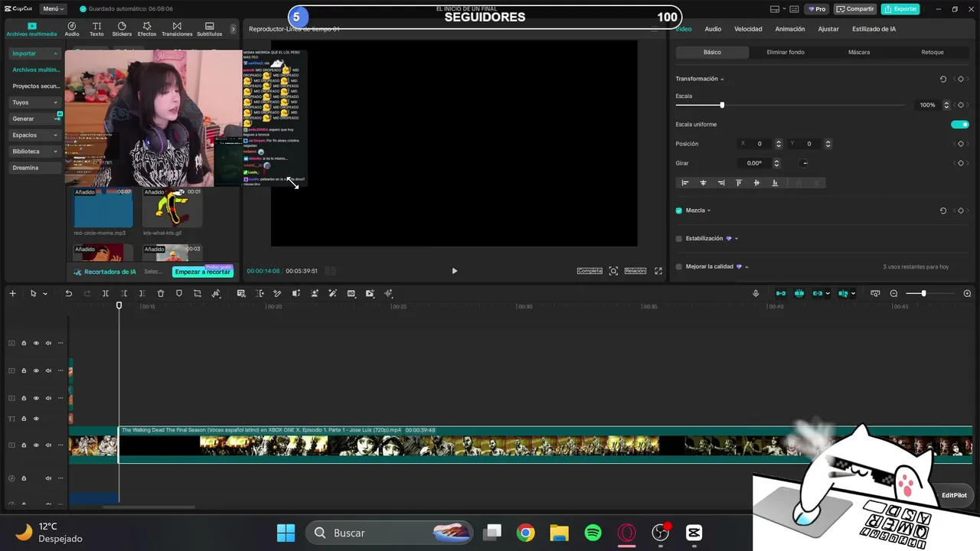Open the Windows Start menu

pos(286,533)
